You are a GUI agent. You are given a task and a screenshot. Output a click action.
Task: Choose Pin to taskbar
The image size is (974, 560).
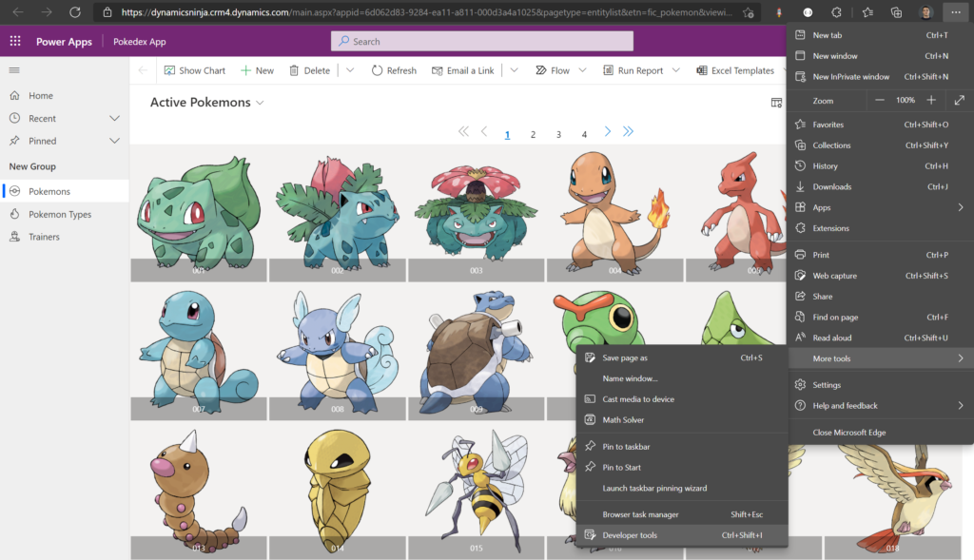click(x=682, y=447)
